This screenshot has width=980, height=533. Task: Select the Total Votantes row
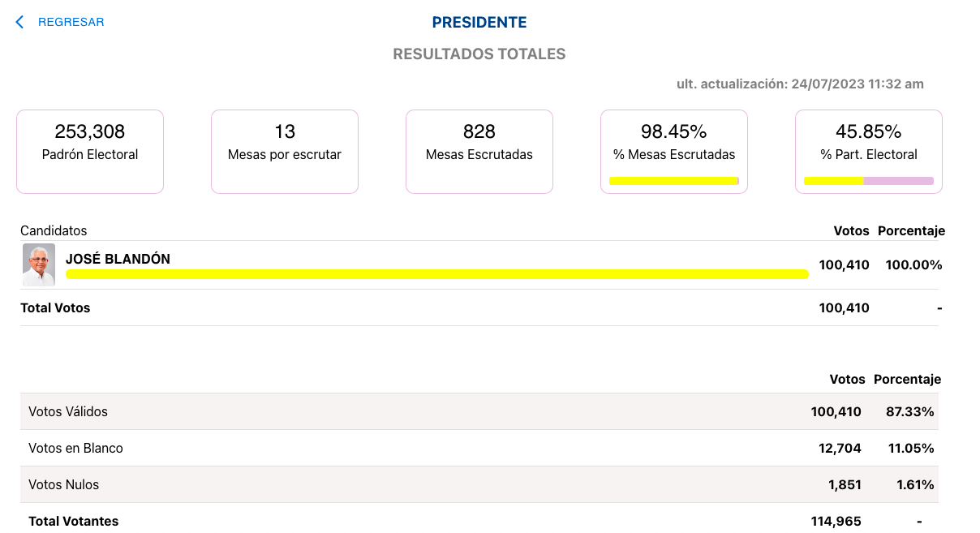coord(479,521)
